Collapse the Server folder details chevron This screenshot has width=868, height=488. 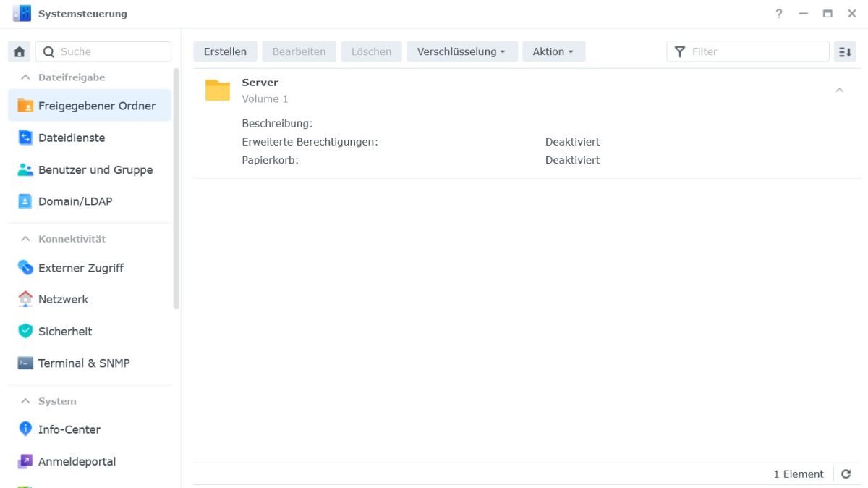(840, 91)
